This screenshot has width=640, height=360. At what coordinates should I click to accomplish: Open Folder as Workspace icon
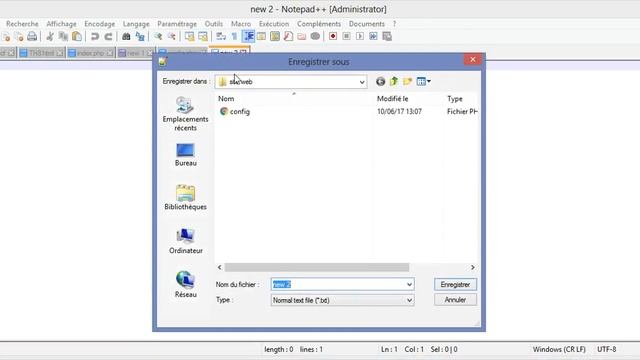302,37
